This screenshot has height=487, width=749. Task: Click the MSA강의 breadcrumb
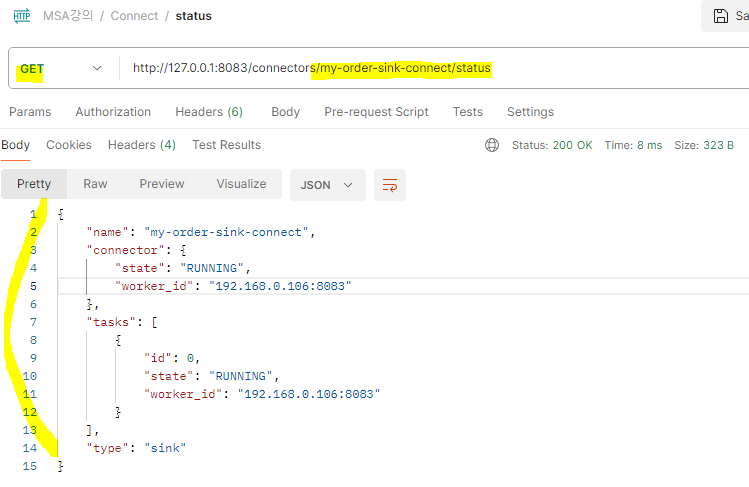[68, 16]
